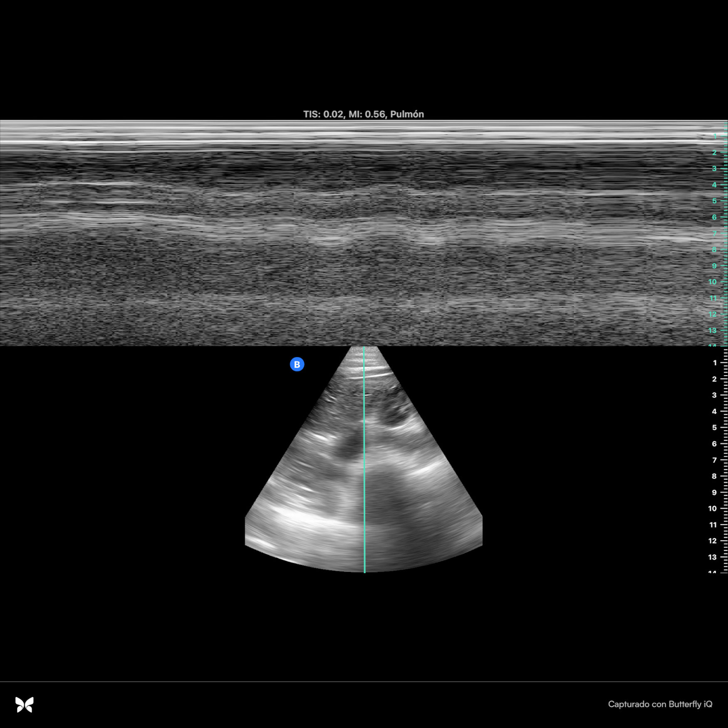Click the word 'Pulmón' in the header
Image resolution: width=728 pixels, height=728 pixels.
(407, 114)
